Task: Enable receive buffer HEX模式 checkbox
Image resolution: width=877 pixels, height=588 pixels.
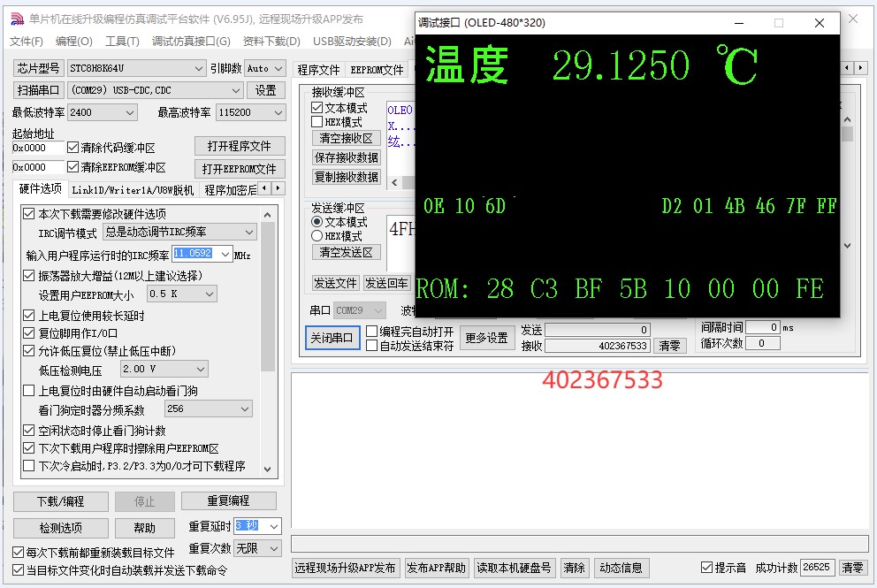Action: click(x=317, y=122)
